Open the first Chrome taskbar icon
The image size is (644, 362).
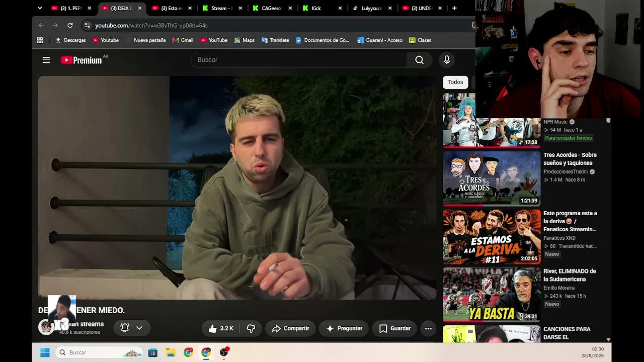tap(188, 352)
